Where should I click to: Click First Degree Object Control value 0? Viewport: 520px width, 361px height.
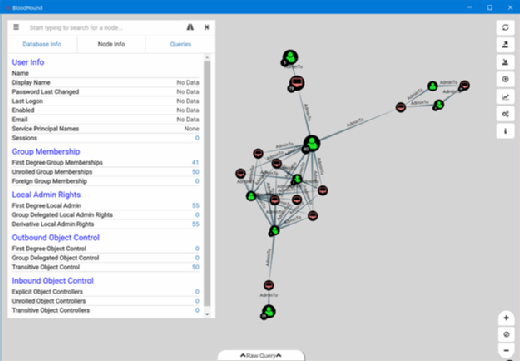click(x=197, y=248)
